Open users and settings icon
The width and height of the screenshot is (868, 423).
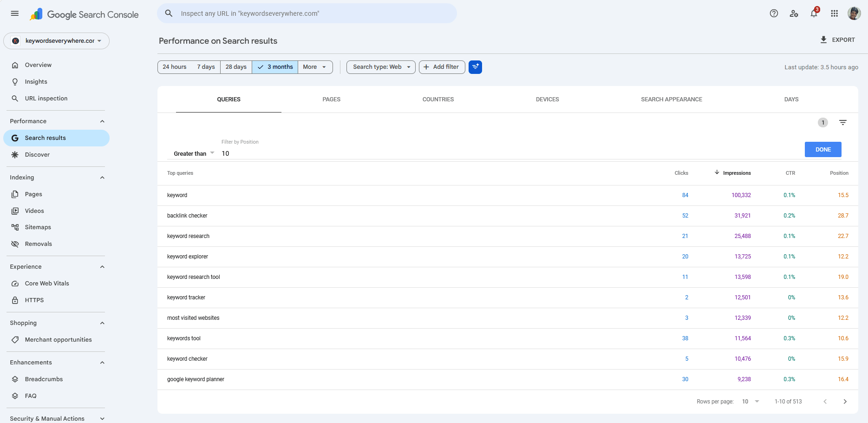click(x=794, y=13)
